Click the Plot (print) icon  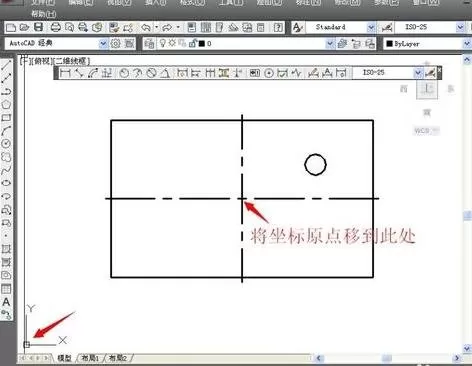click(56, 27)
